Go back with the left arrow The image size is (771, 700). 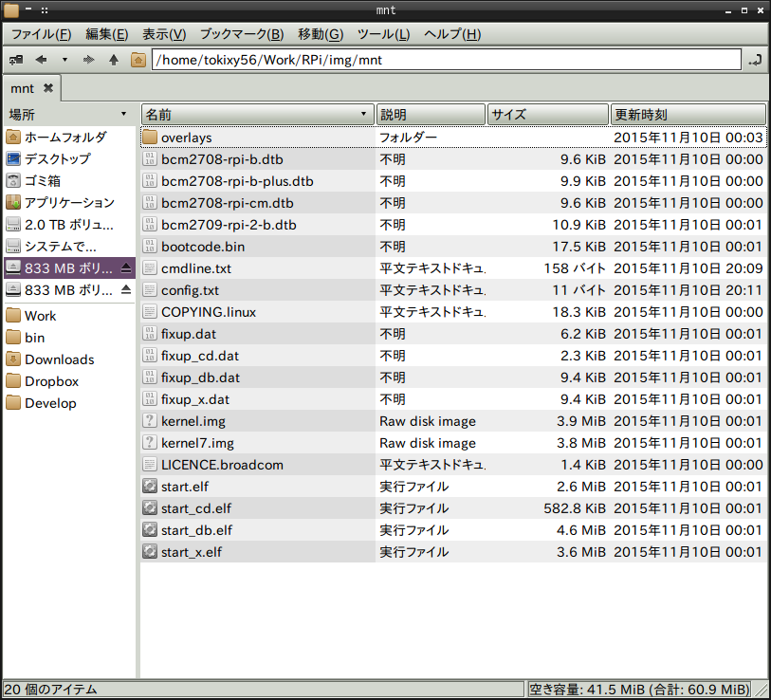(x=41, y=60)
